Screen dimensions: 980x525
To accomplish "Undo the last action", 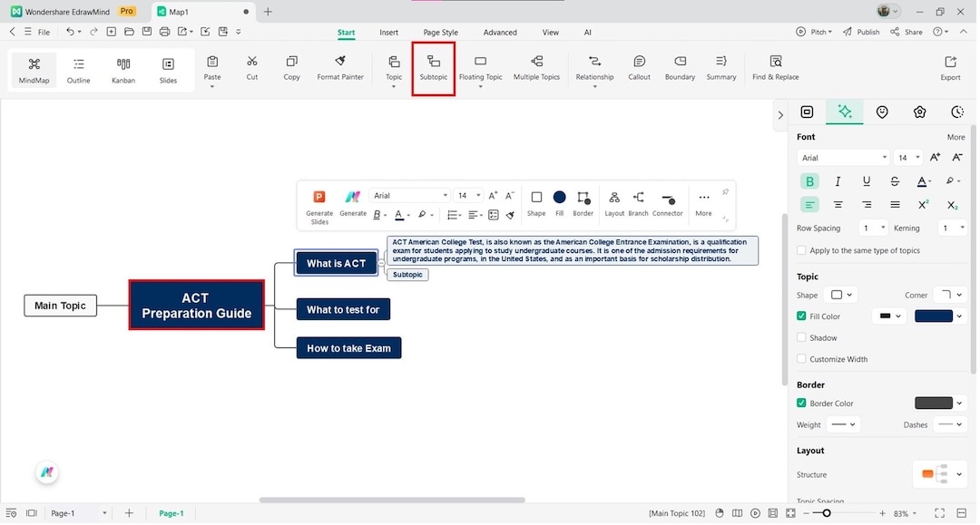I will [70, 31].
